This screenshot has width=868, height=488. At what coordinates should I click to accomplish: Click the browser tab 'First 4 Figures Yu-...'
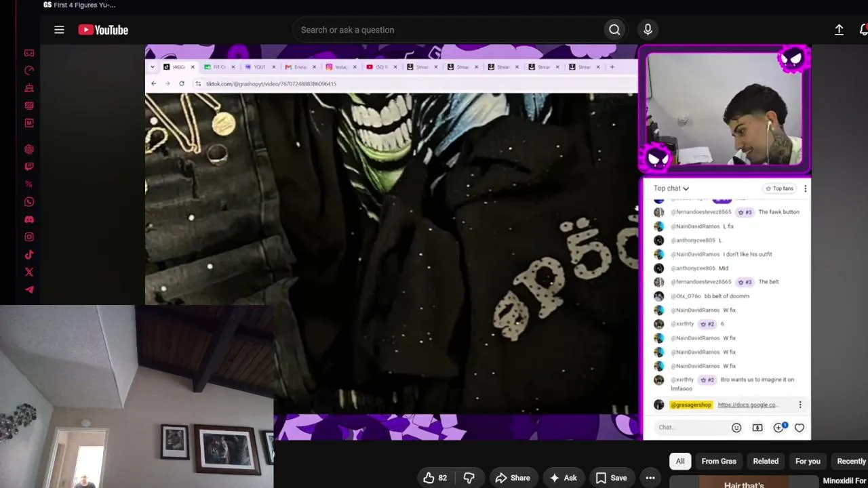(x=79, y=5)
